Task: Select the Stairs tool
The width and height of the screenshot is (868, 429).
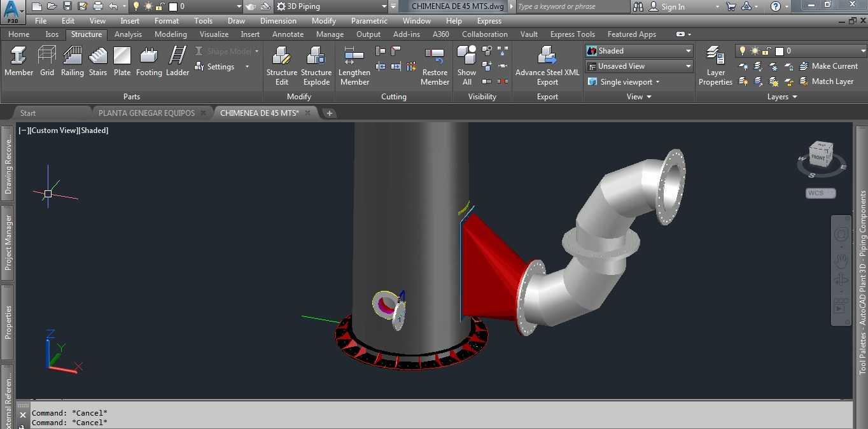Action: tap(98, 61)
